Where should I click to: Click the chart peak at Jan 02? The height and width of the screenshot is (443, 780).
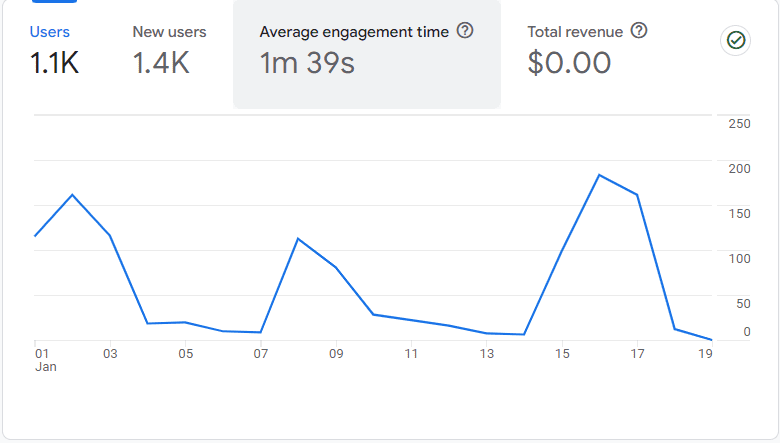73,195
